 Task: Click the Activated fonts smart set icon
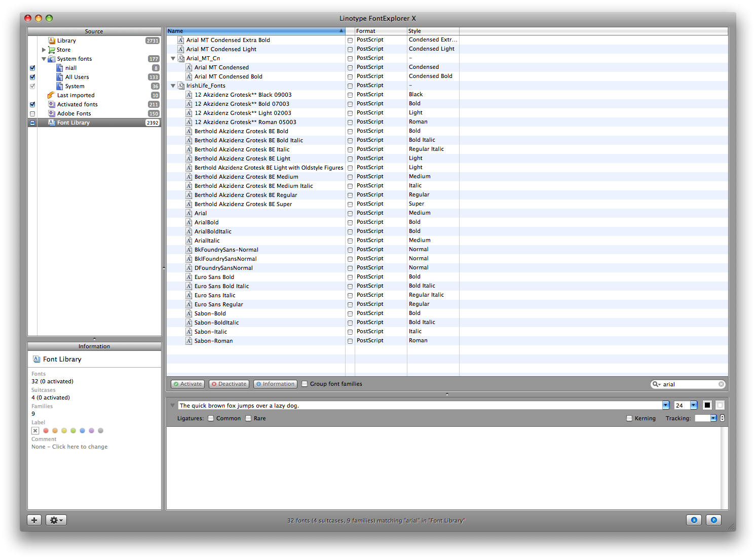coord(51,104)
